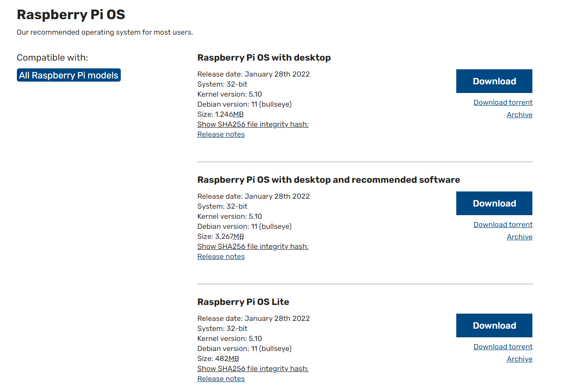The width and height of the screenshot is (588, 387).
Task: Download Raspberry Pi OS with desktop and recommended software
Action: (x=494, y=203)
